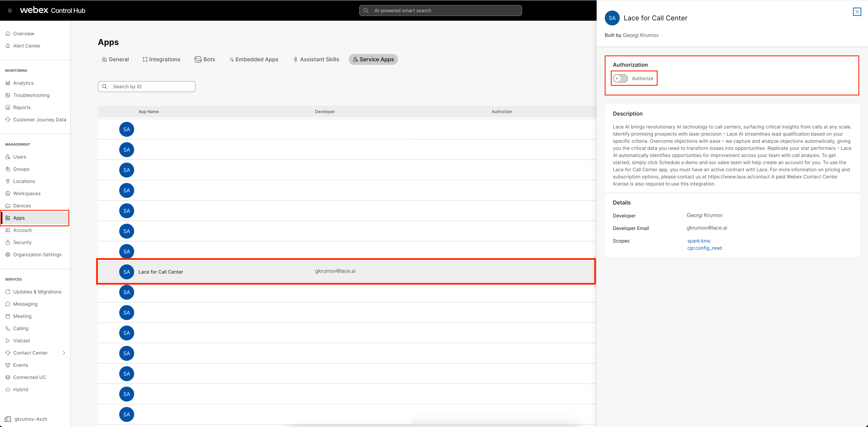Click the Reports icon in sidebar
Screen dimensions: 868x427
click(8, 108)
